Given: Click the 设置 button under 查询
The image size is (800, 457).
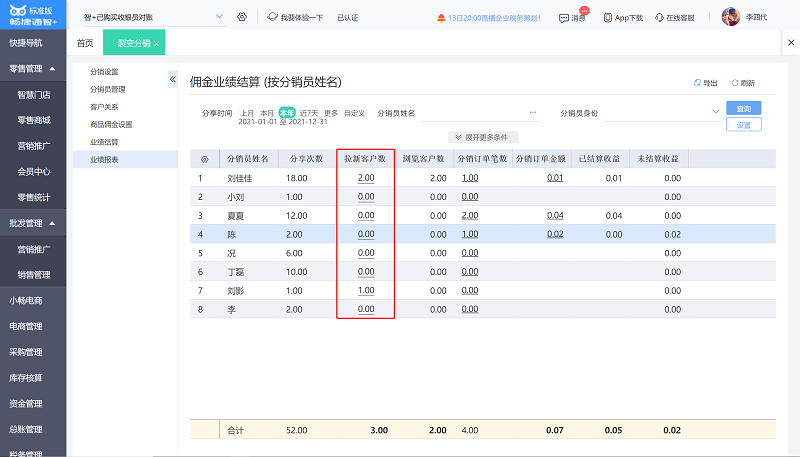Looking at the screenshot, I should tap(745, 125).
